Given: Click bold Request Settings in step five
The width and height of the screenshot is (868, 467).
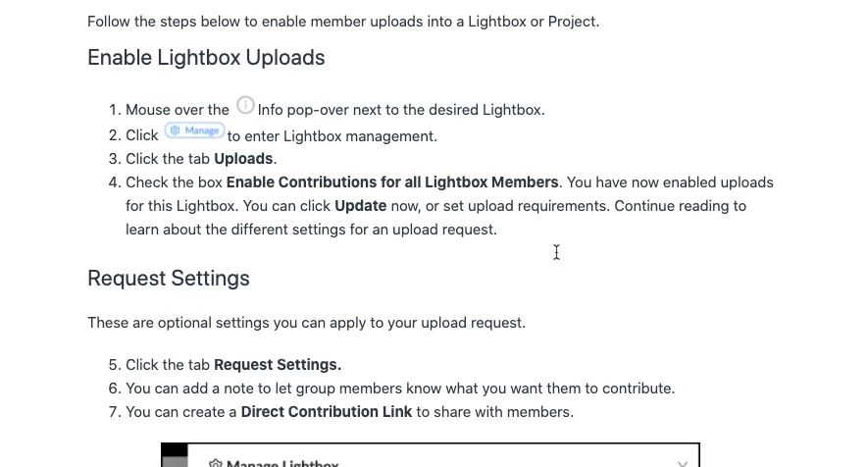Looking at the screenshot, I should (278, 365).
